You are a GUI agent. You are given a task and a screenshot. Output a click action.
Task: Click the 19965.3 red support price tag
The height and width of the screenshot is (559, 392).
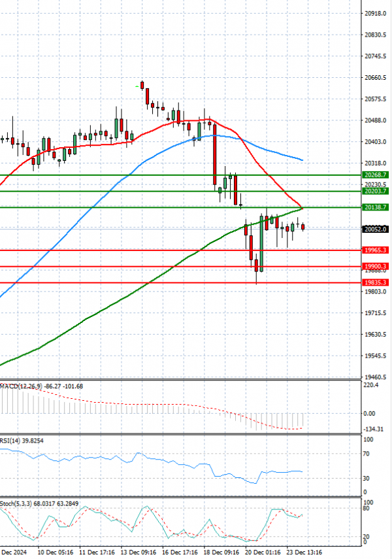coord(375,250)
